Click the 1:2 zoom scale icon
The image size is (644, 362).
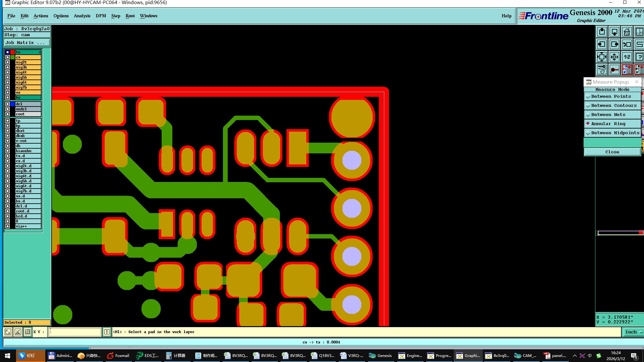coord(627,57)
